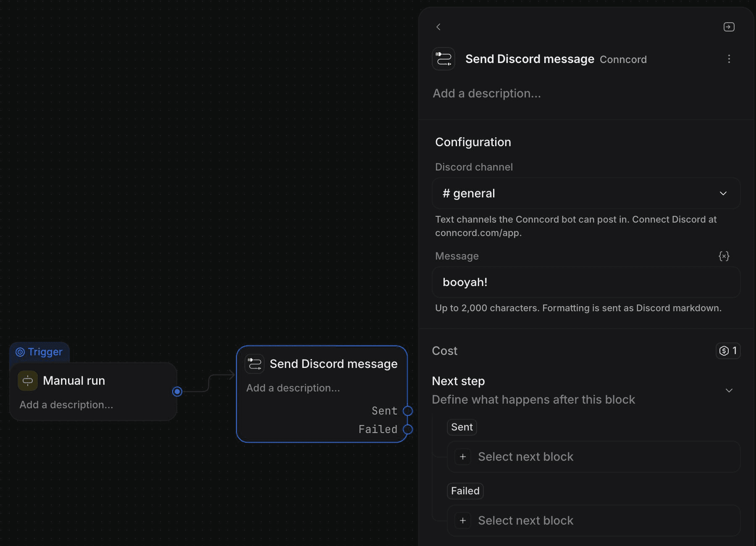The height and width of the screenshot is (546, 756).
Task: Insert a variable with the {x} icon
Action: [724, 256]
